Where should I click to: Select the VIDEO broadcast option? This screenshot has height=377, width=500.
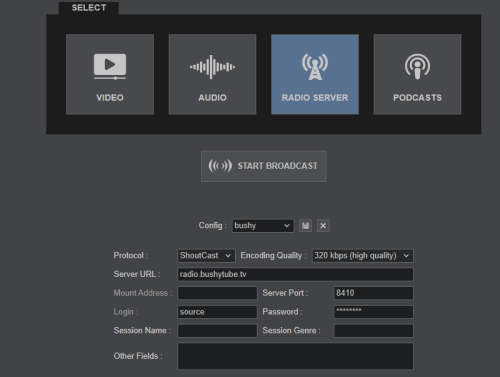(x=110, y=74)
